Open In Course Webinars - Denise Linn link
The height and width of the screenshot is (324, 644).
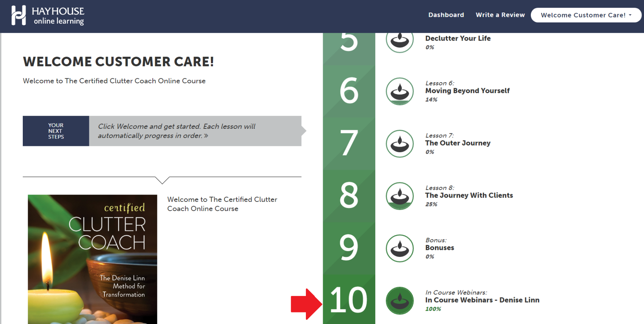(x=482, y=300)
